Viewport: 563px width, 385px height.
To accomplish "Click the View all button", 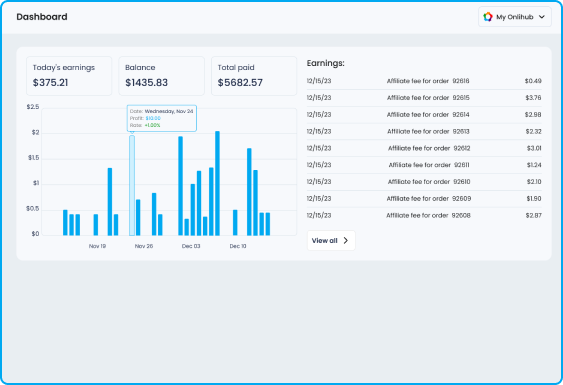I will pyautogui.click(x=331, y=241).
